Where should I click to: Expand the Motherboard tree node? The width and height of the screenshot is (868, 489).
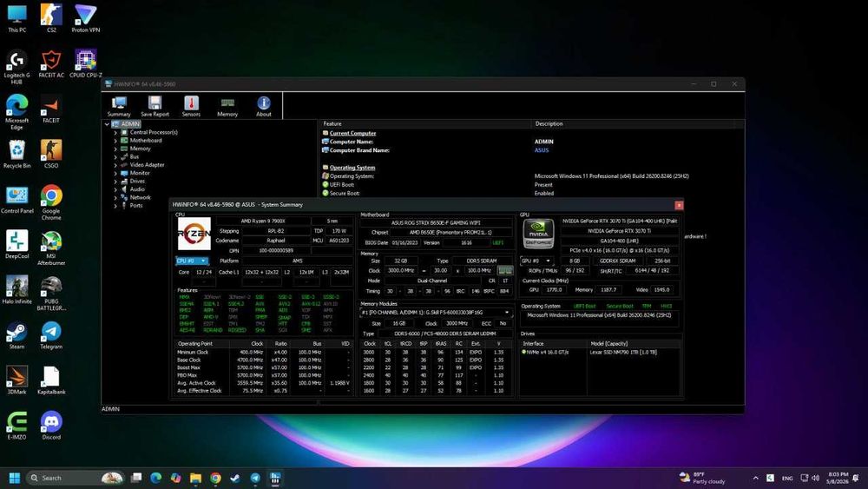point(115,141)
